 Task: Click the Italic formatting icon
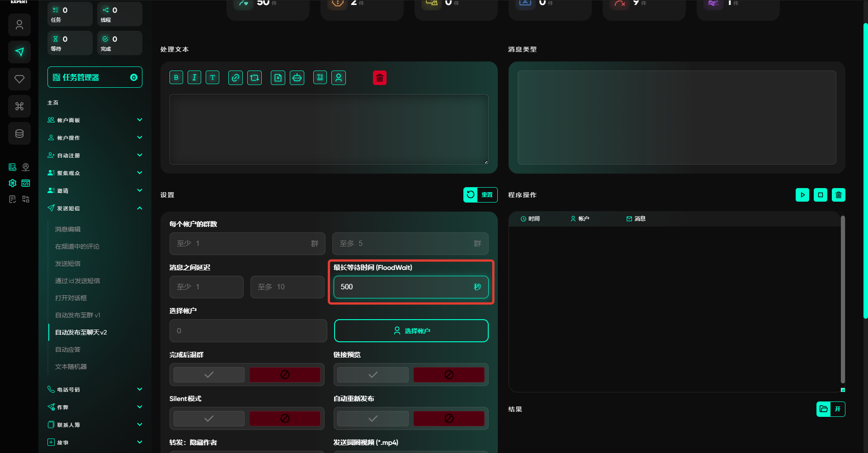[x=194, y=78]
